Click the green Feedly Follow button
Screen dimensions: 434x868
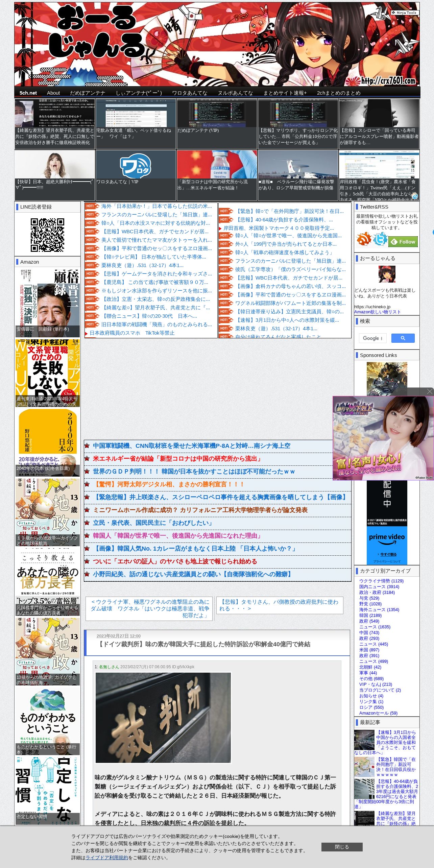[403, 242]
